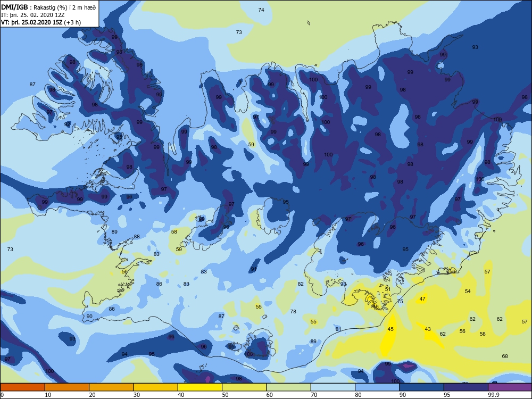Click the '81' humidity value on the map

click(338, 329)
